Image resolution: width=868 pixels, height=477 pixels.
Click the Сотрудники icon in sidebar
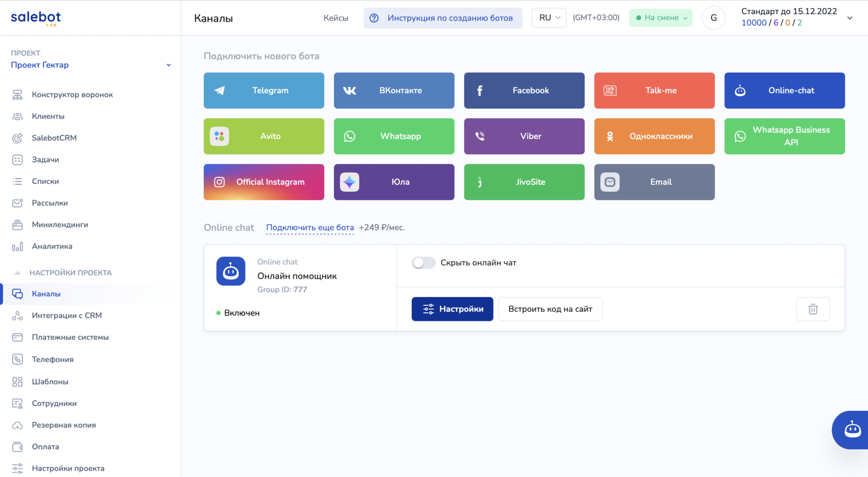coord(18,403)
